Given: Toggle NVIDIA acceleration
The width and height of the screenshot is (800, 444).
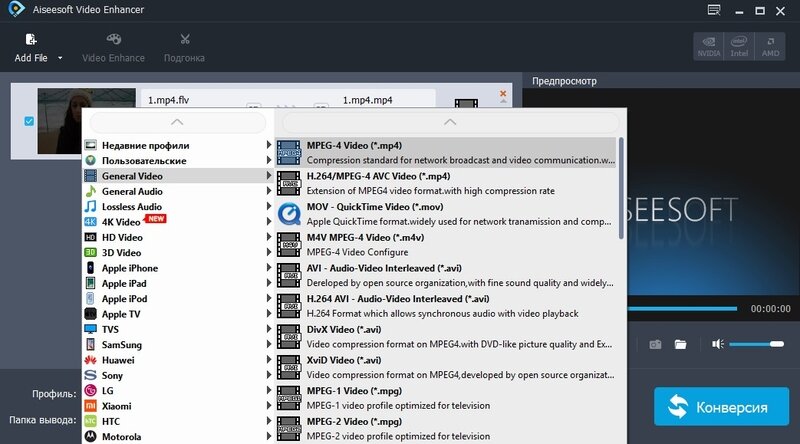Looking at the screenshot, I should coord(709,46).
